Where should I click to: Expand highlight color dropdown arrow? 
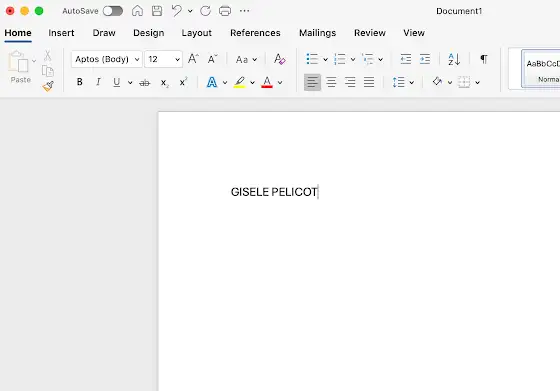(x=252, y=82)
